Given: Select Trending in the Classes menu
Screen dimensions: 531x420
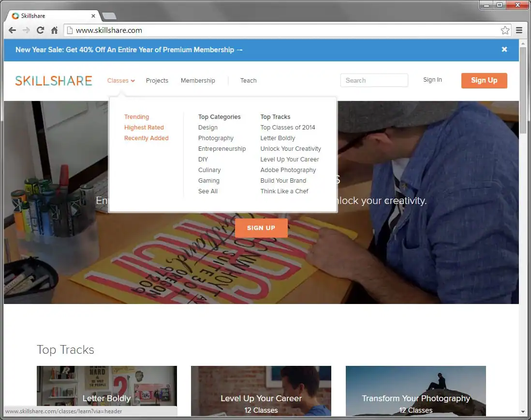Looking at the screenshot, I should click(x=136, y=117).
